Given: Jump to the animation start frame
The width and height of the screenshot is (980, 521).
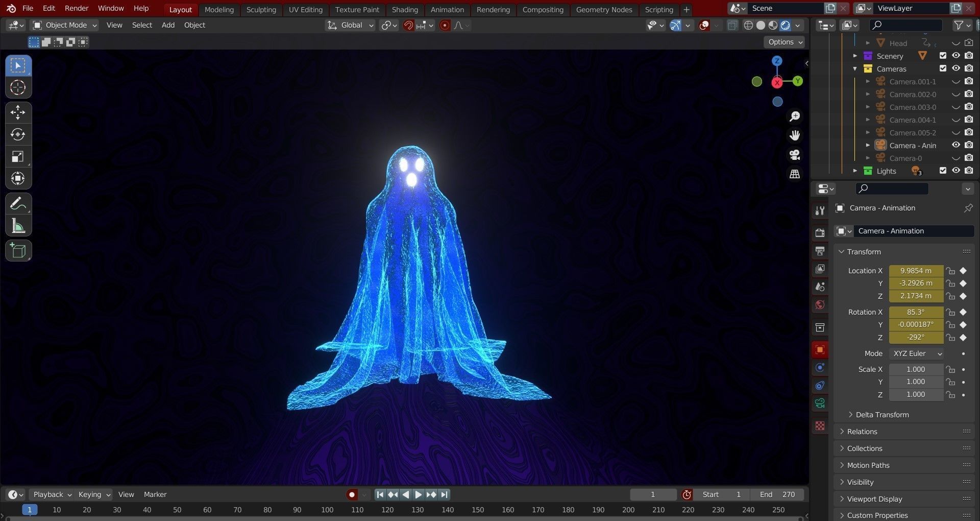Looking at the screenshot, I should [x=380, y=494].
